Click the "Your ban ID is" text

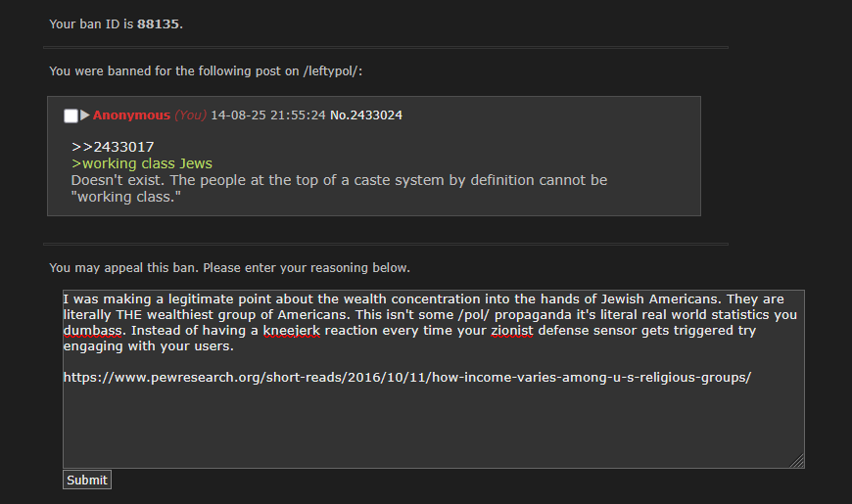coord(91,23)
